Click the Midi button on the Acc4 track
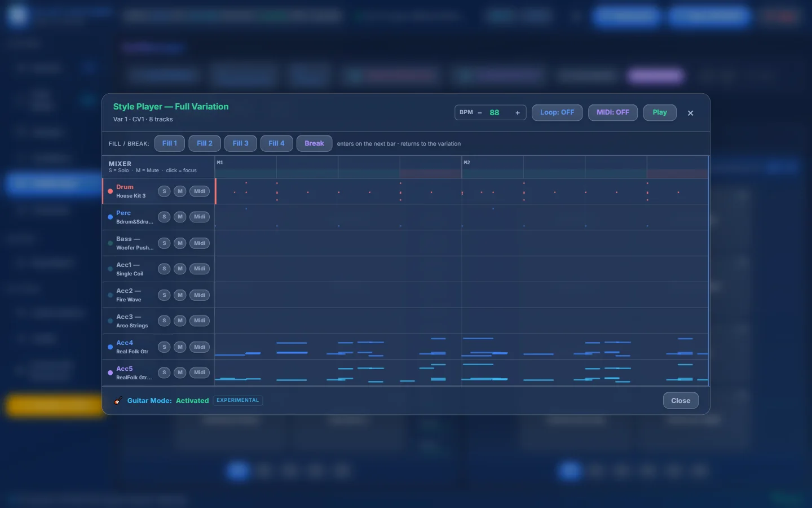 pyautogui.click(x=200, y=347)
